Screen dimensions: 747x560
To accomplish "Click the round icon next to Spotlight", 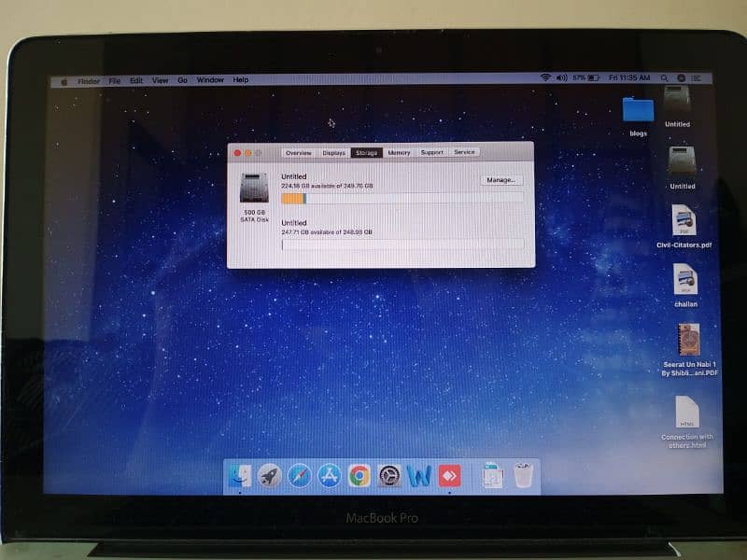I will coord(682,77).
